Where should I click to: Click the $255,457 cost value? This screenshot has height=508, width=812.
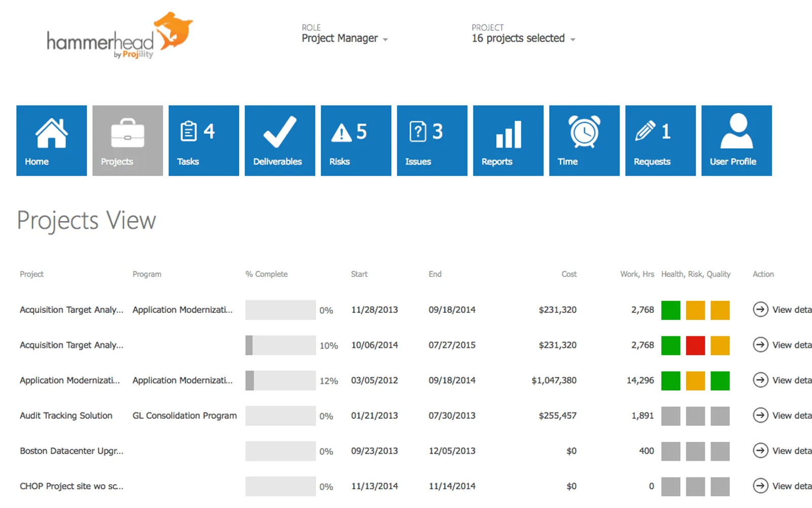point(557,416)
